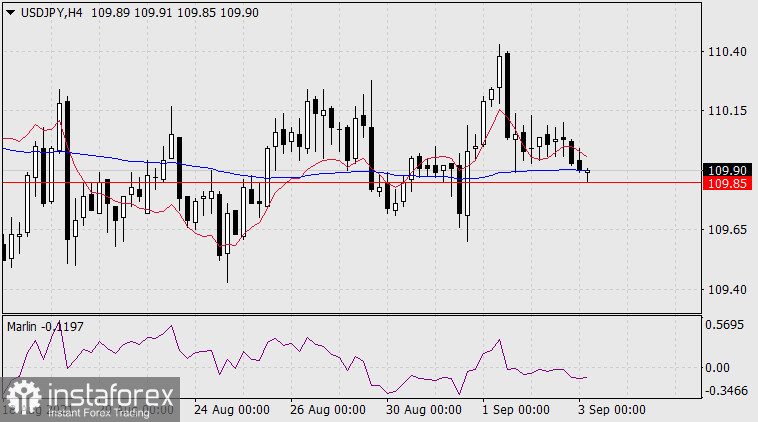
Task: Click the tallest candle peak near 110.40
Action: [x=499, y=46]
